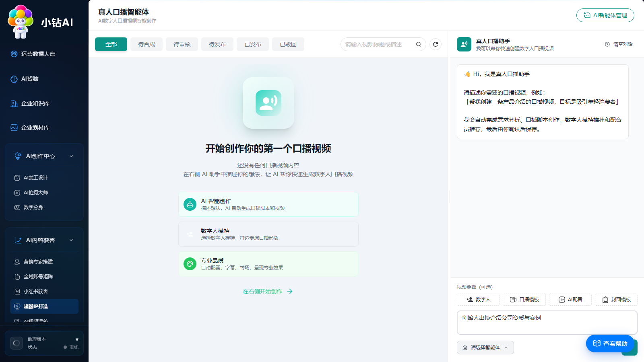
Task: Collapse the AI创作中心 section chevron
Action: click(71, 156)
